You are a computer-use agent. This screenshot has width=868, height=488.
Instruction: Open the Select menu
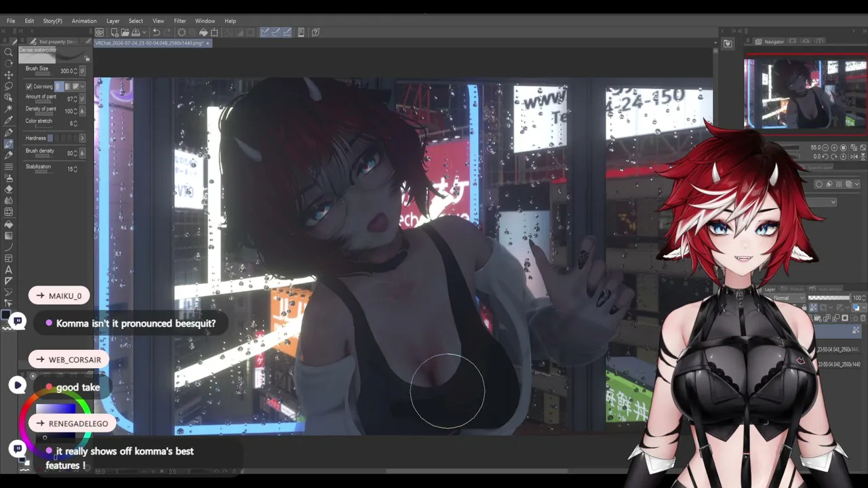136,21
